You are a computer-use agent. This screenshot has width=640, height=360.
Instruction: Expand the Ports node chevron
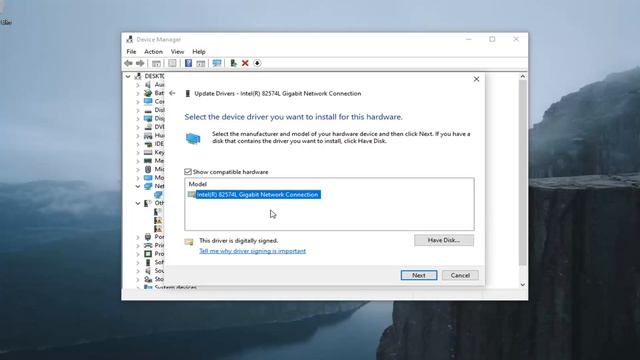[x=138, y=237]
